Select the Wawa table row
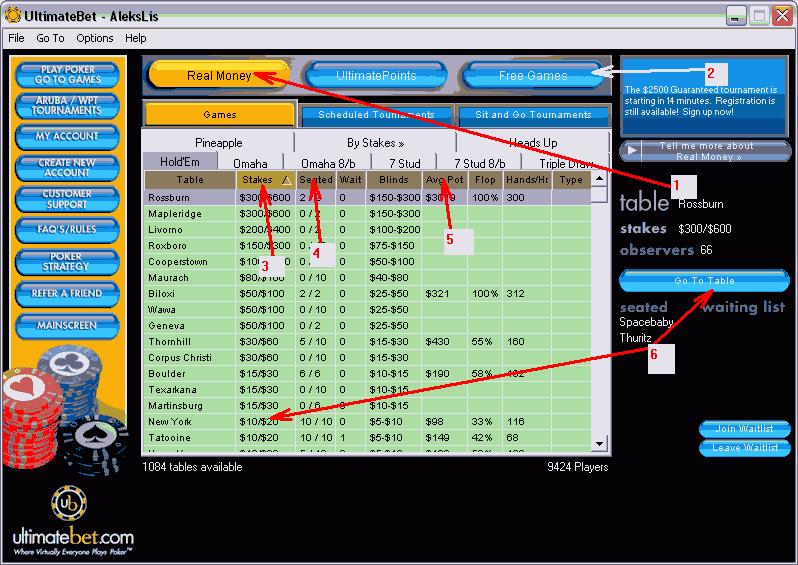Image resolution: width=798 pixels, height=565 pixels. (367, 309)
